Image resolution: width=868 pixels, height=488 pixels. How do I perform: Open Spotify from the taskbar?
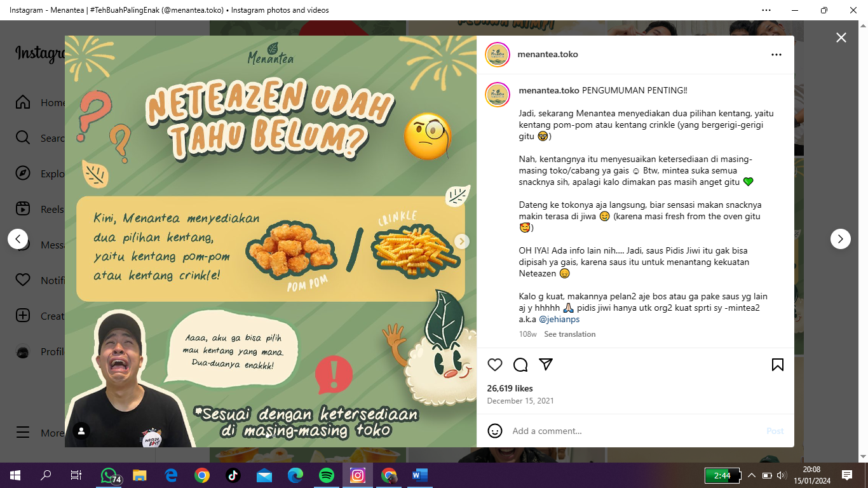point(327,475)
